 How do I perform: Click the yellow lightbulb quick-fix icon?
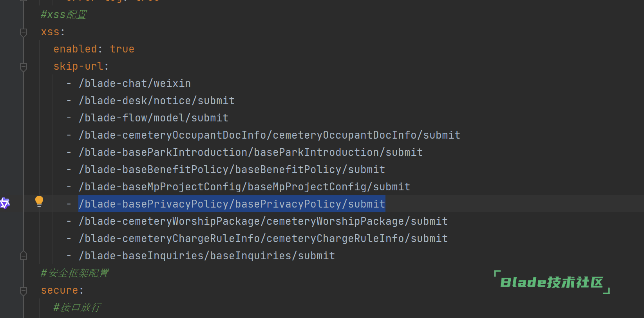[x=39, y=201]
